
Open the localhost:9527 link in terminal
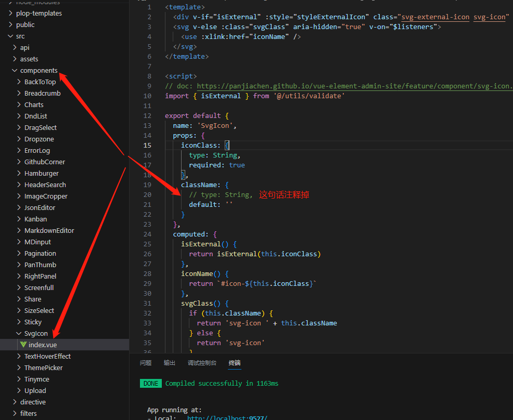[x=227, y=418]
